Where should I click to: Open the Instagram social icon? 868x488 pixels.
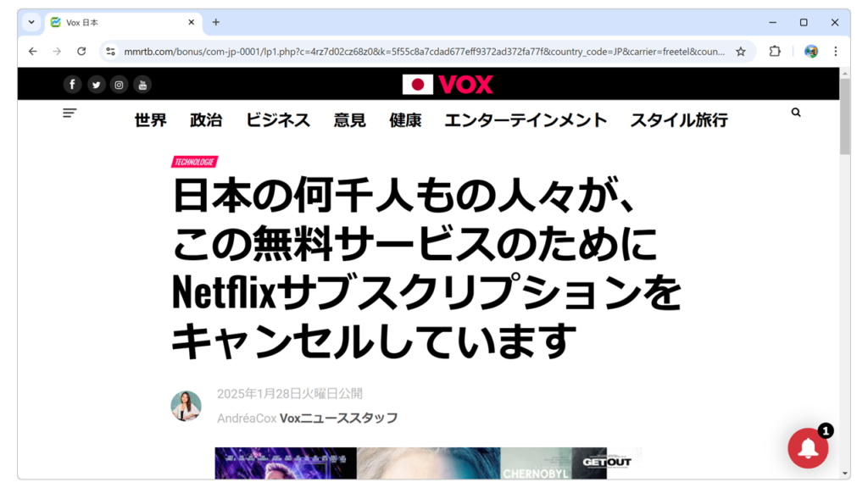120,84
